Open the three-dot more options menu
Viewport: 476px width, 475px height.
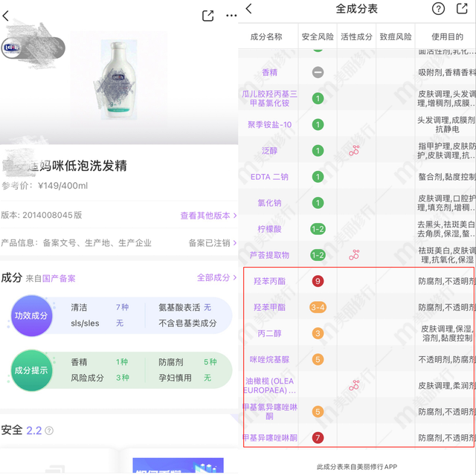click(231, 16)
